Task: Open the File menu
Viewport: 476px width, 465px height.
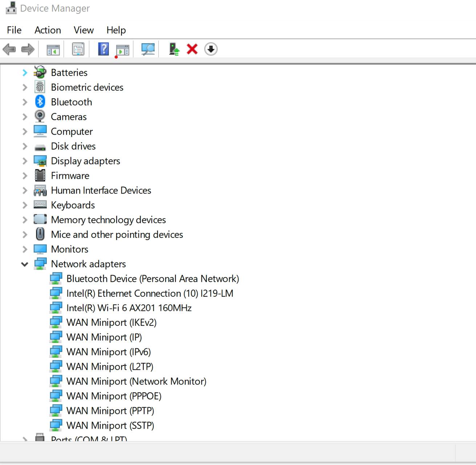Action: [x=14, y=30]
